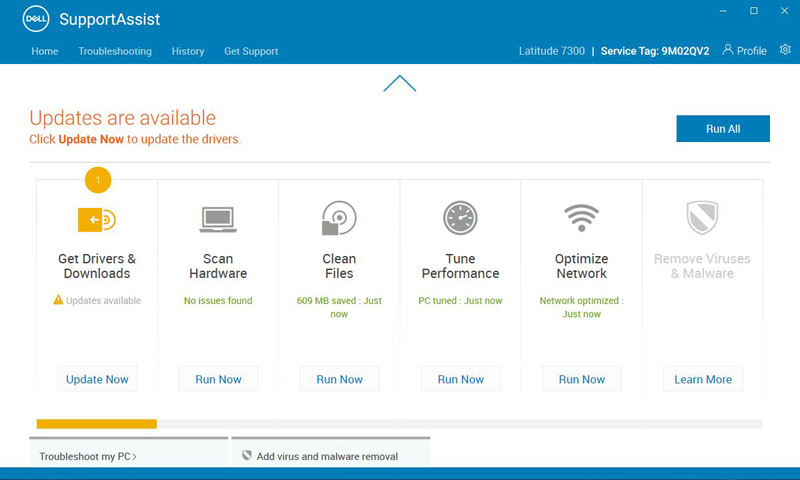Image resolution: width=800 pixels, height=480 pixels.
Task: Click the Dell logo icon
Action: pyautogui.click(x=36, y=19)
